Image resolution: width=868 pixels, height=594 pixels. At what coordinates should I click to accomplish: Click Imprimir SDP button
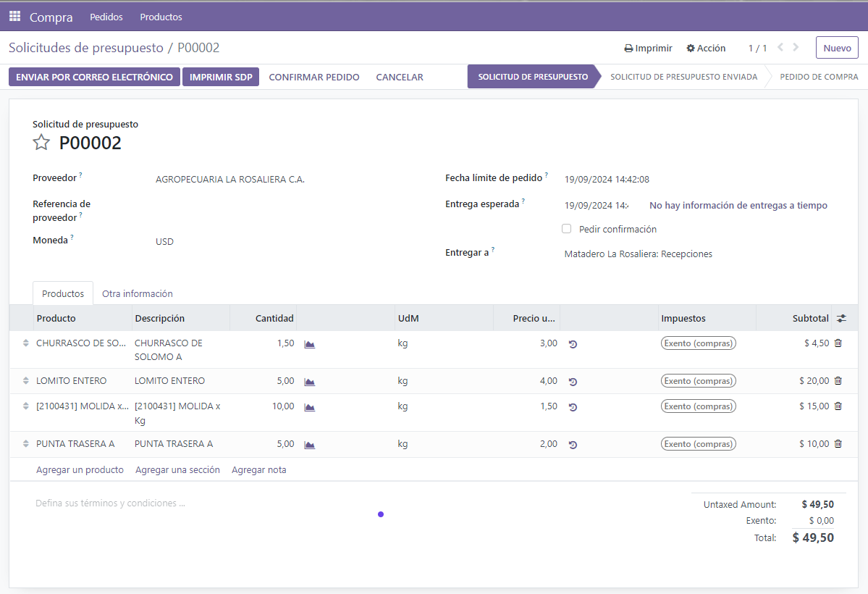coord(220,77)
